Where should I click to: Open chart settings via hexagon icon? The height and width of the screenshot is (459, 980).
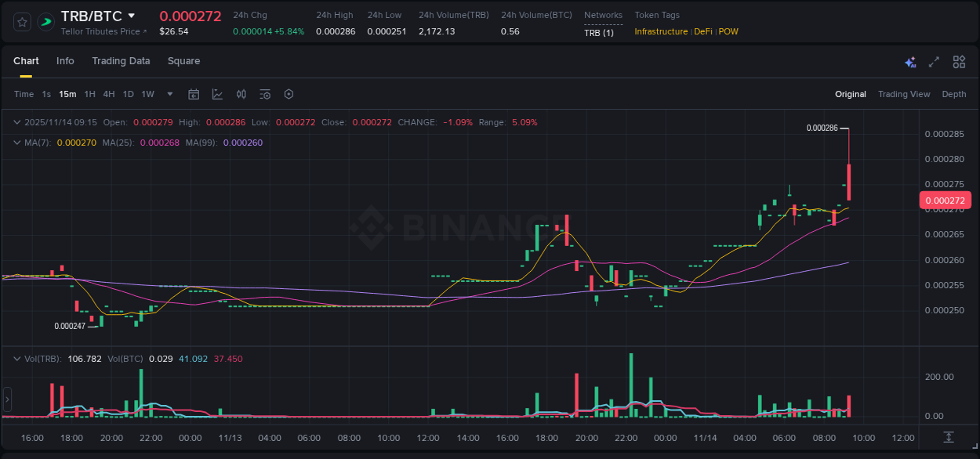[x=289, y=94]
